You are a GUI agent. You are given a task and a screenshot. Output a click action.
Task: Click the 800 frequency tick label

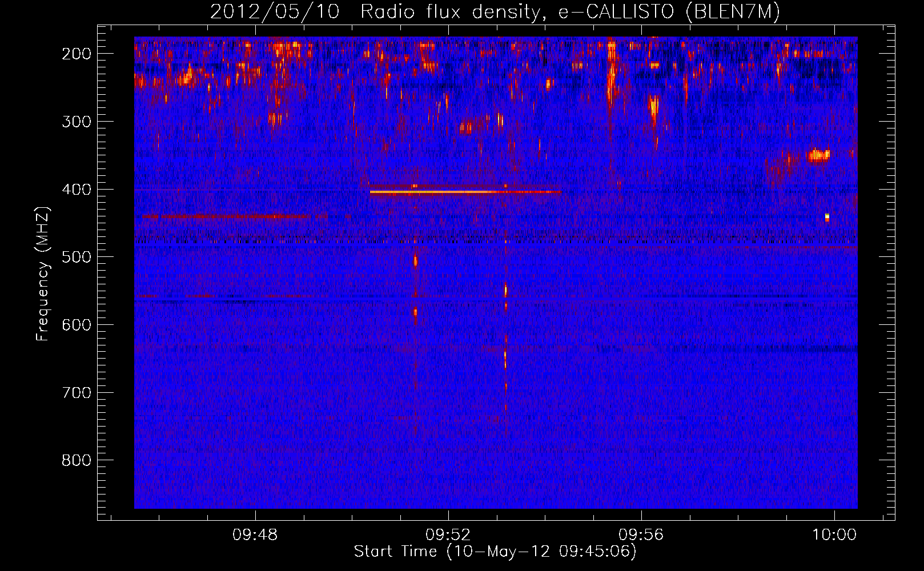[x=77, y=460]
